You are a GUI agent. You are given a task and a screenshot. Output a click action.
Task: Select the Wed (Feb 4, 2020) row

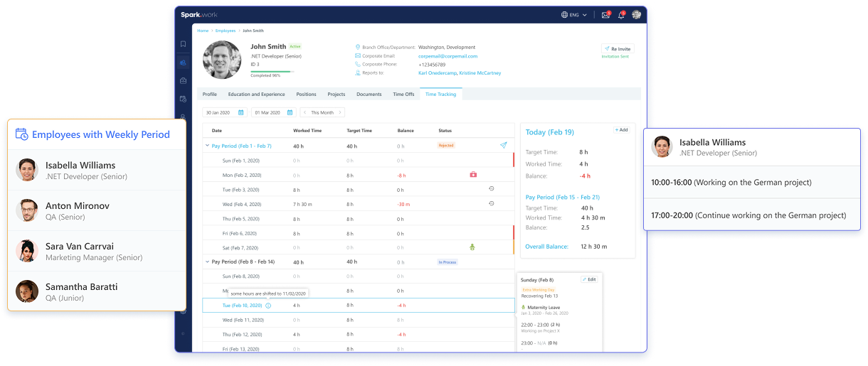pyautogui.click(x=359, y=204)
